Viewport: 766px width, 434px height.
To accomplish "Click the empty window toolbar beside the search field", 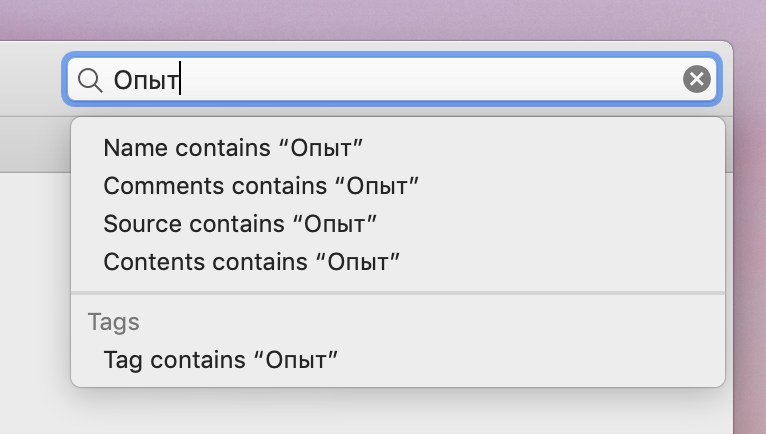I will (x=30, y=80).
